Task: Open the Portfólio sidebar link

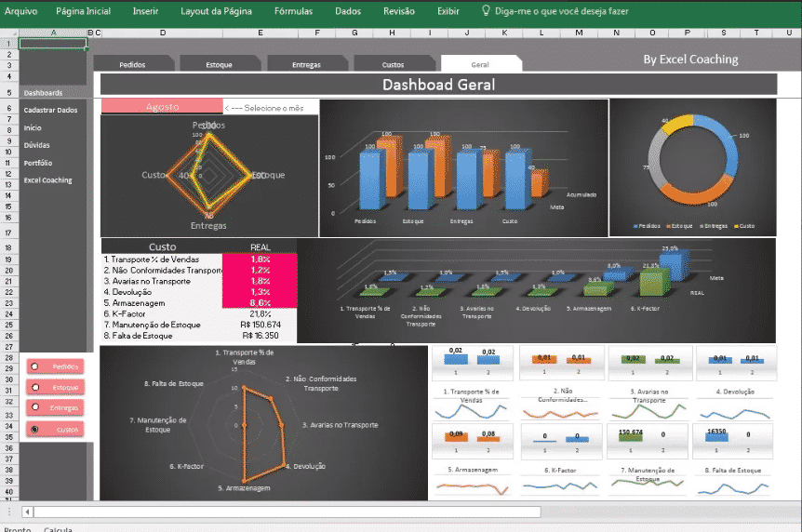Action: tap(38, 163)
